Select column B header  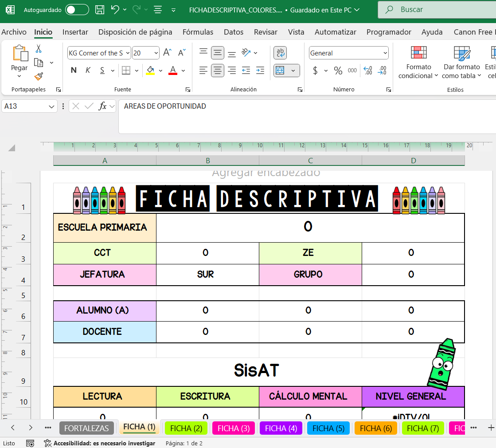(x=207, y=161)
